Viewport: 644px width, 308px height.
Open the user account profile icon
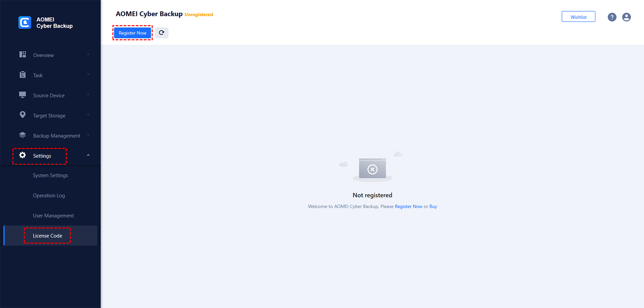[626, 17]
